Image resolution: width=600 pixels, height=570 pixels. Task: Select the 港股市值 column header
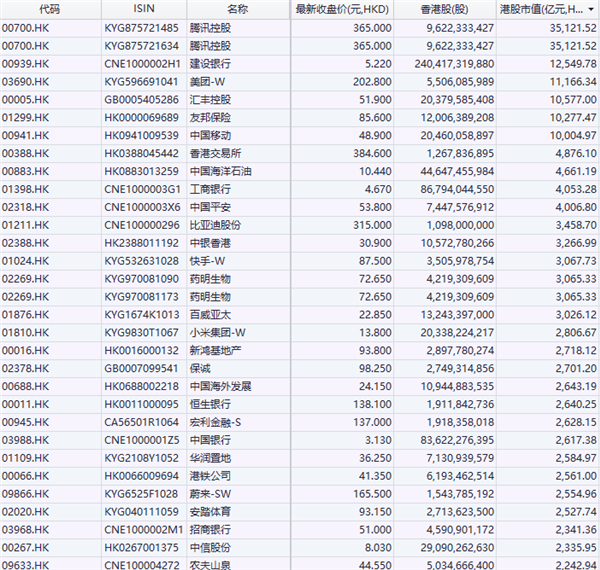(548, 9)
